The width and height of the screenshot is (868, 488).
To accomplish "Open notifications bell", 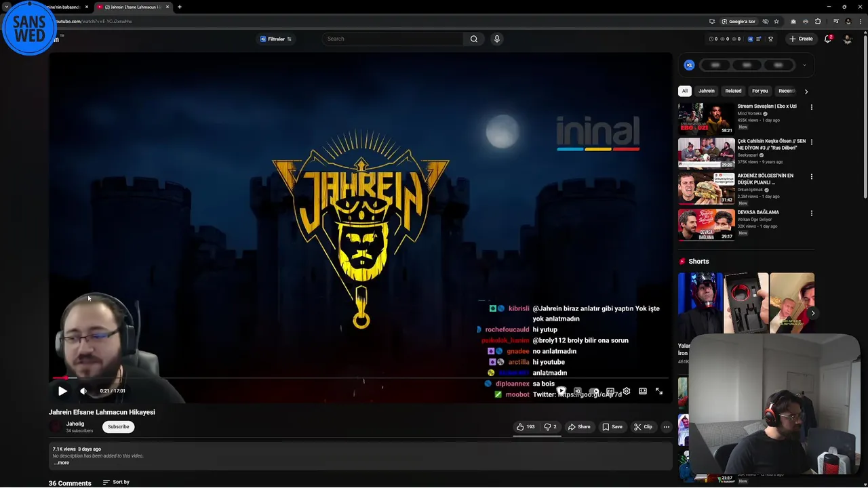I will point(828,39).
